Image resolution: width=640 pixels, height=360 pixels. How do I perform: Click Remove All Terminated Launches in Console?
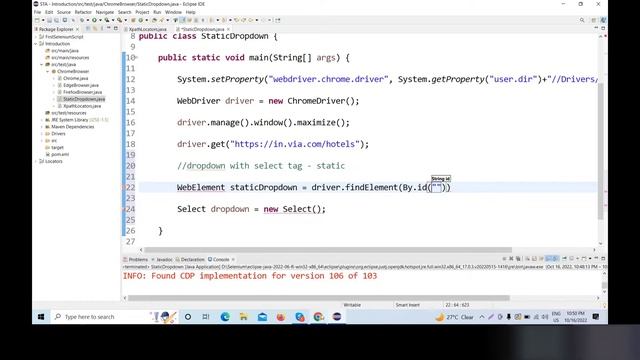pos(518,258)
